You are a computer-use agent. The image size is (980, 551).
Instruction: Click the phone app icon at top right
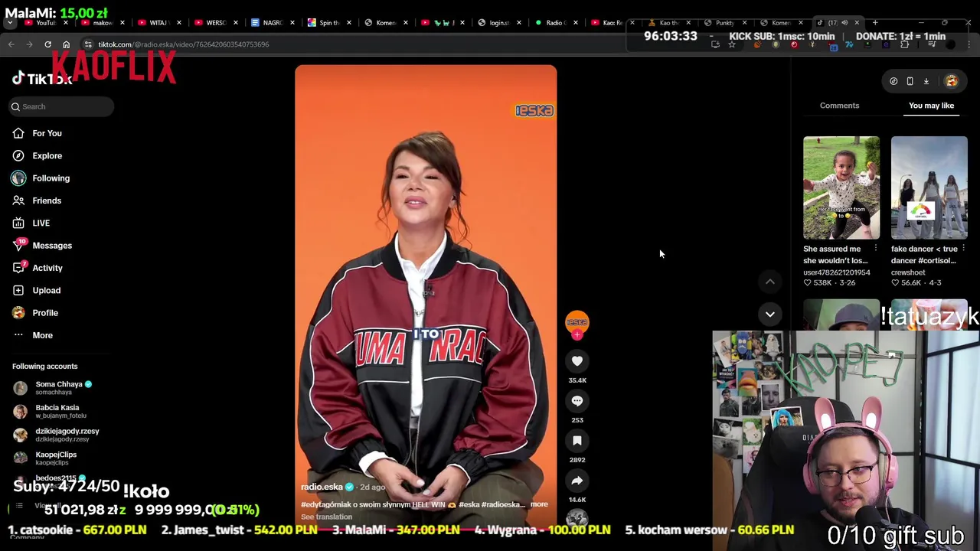click(x=910, y=81)
